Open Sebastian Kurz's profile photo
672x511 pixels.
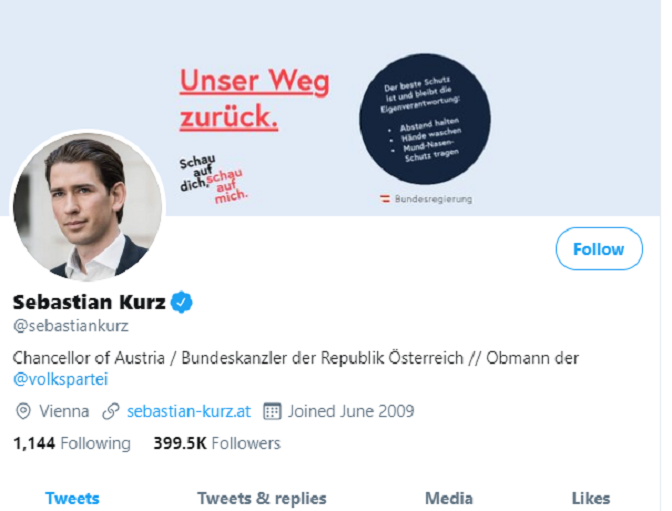pos(86,207)
